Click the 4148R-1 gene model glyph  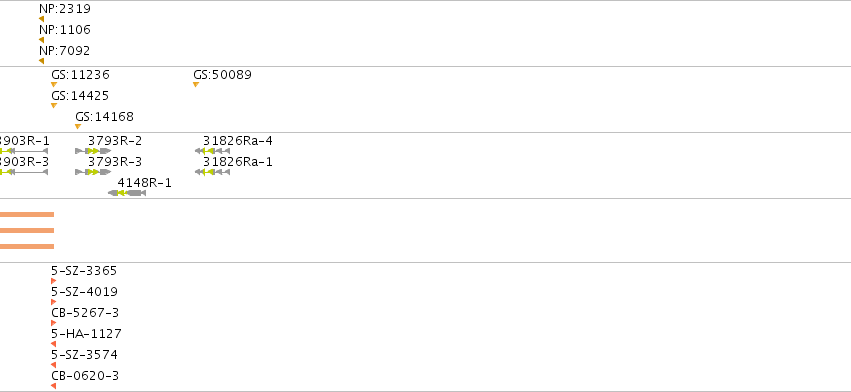127,193
